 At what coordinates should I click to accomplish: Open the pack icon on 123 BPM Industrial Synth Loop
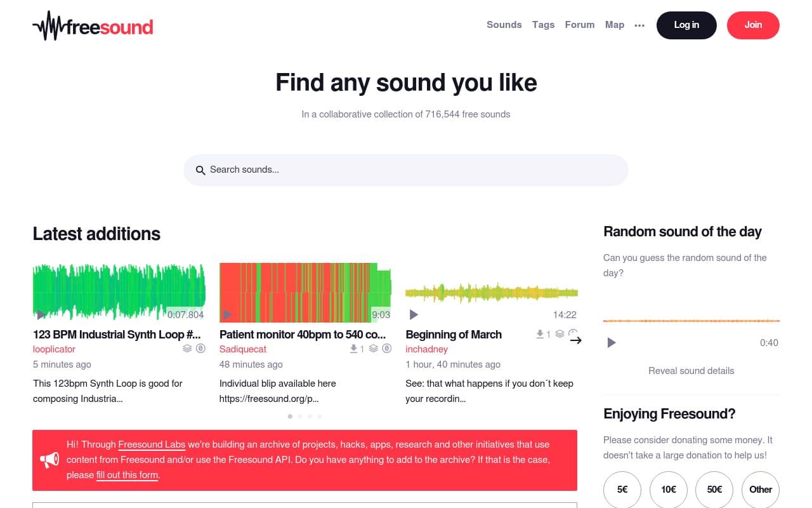pos(187,349)
